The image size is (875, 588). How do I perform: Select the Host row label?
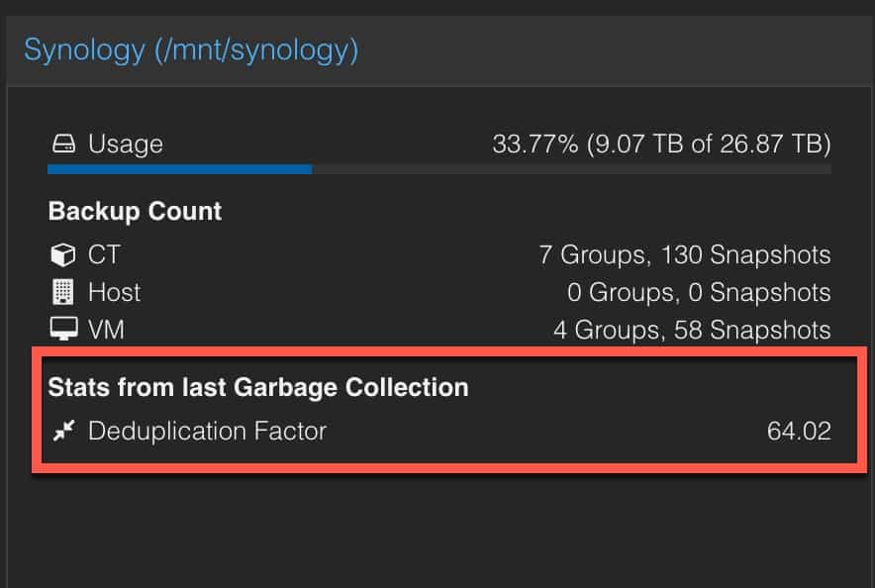(115, 292)
